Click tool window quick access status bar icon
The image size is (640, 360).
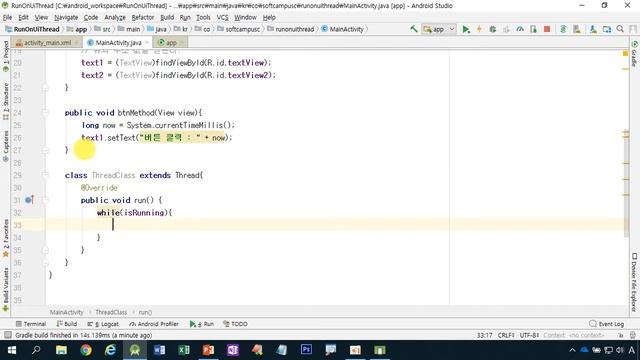[7, 335]
